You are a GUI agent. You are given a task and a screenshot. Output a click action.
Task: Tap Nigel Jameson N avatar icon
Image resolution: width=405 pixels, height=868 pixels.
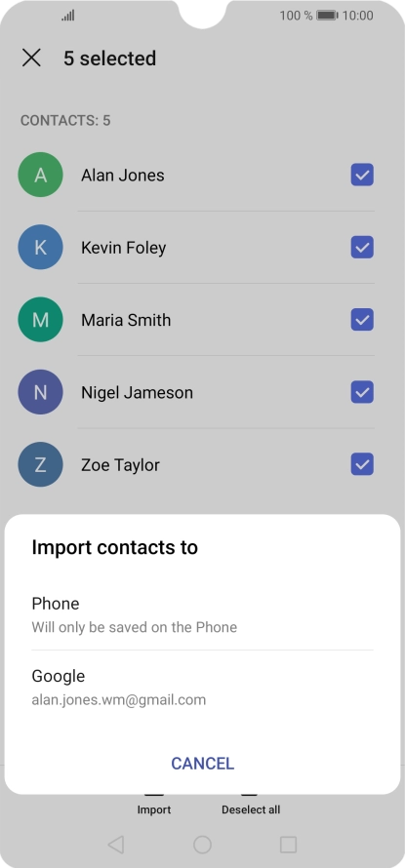coord(40,392)
